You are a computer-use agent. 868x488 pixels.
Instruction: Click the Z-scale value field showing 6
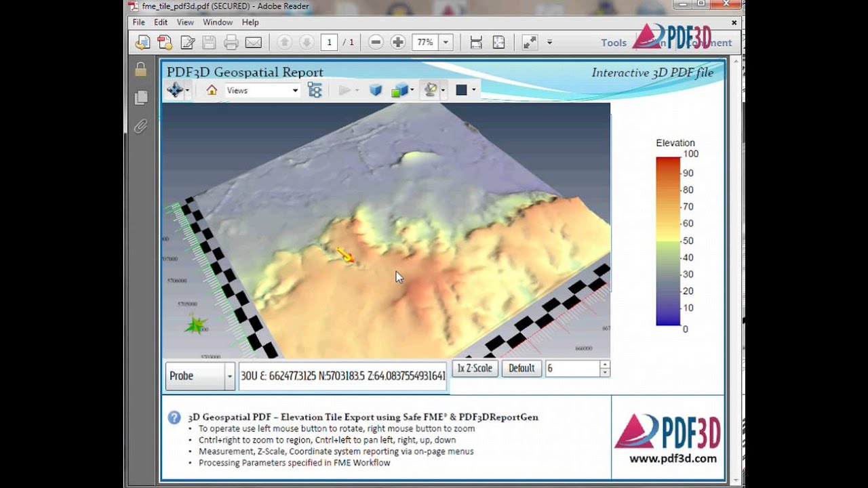572,368
